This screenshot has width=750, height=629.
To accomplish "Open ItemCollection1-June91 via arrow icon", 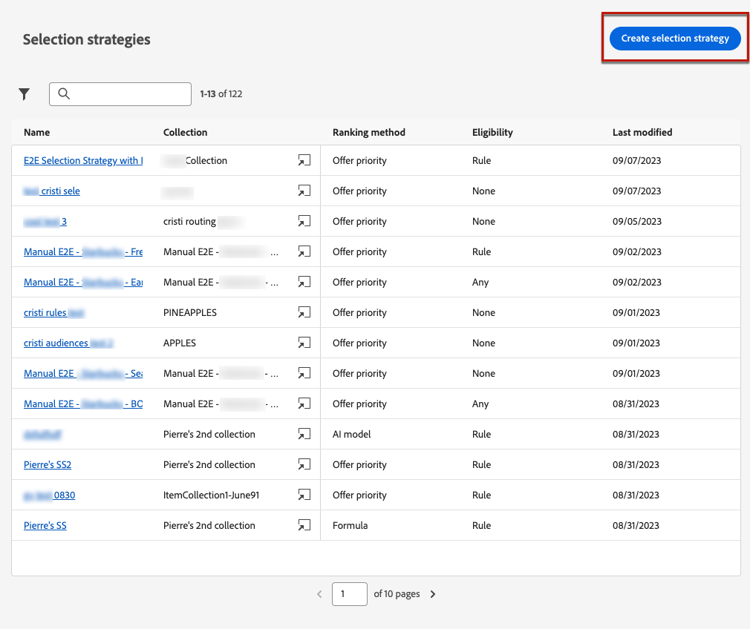I will (304, 495).
